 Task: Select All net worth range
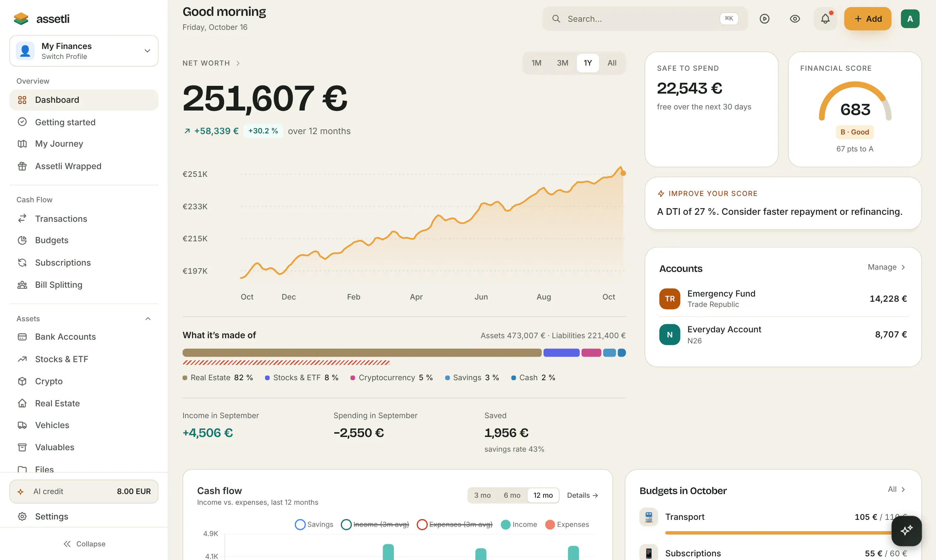pos(612,63)
